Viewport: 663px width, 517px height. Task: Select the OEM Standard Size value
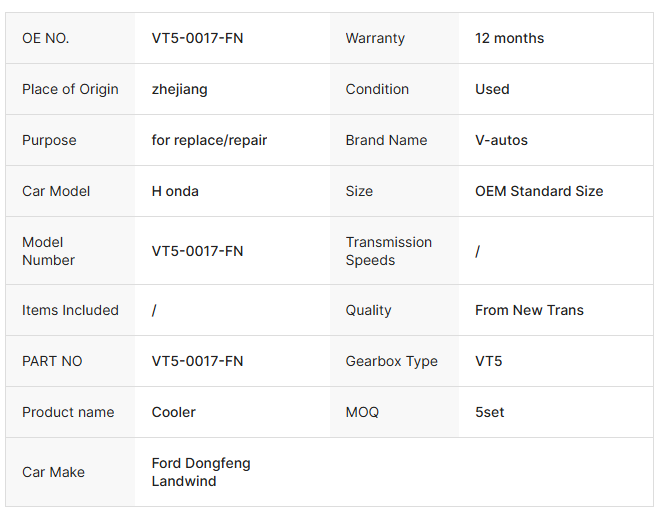tap(539, 191)
